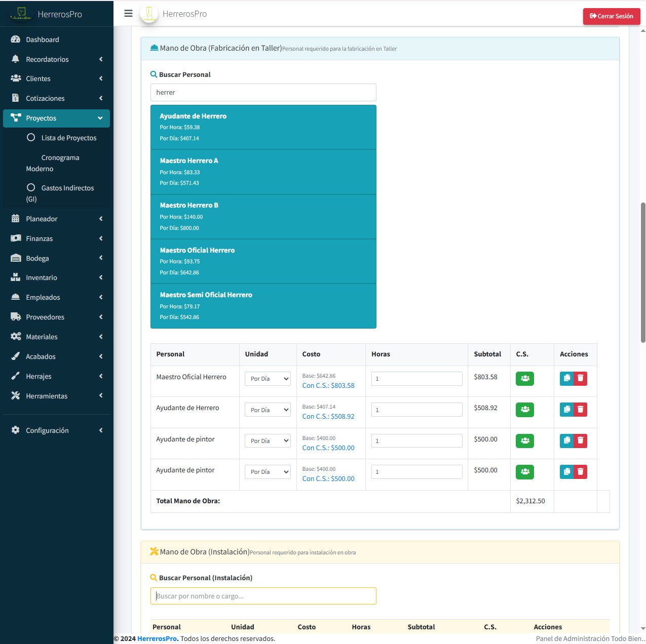Open Dashboard from the sidebar
646x644 pixels.
[x=43, y=39]
